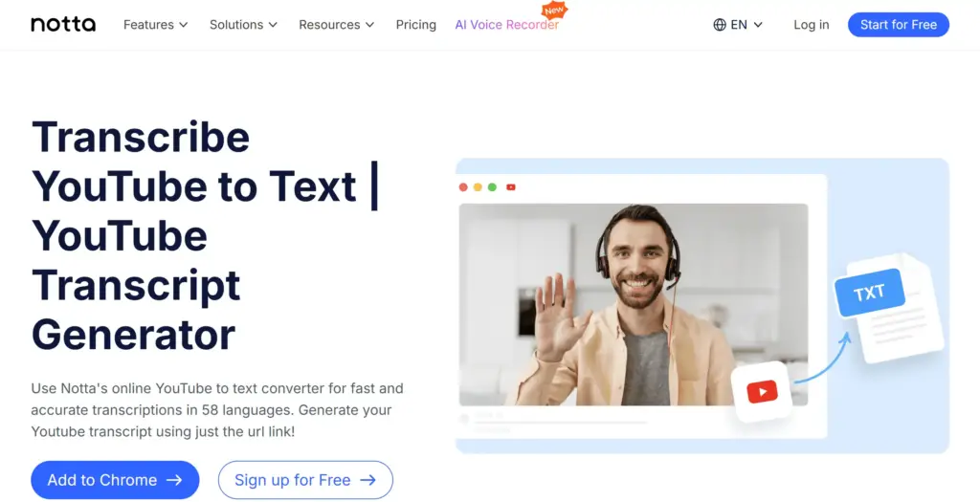The height and width of the screenshot is (502, 980).
Task: Click the blue TXT file icon
Action: click(x=870, y=293)
